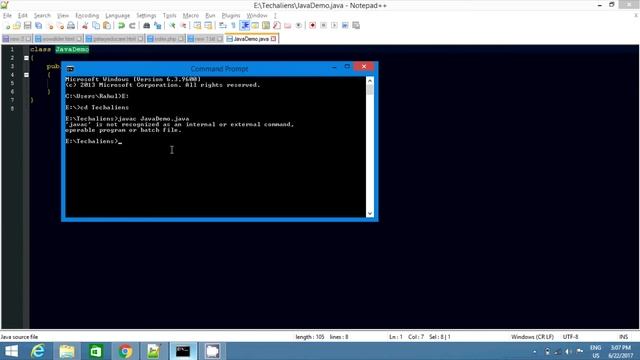Click the Copy toolbar icon

click(96, 26)
